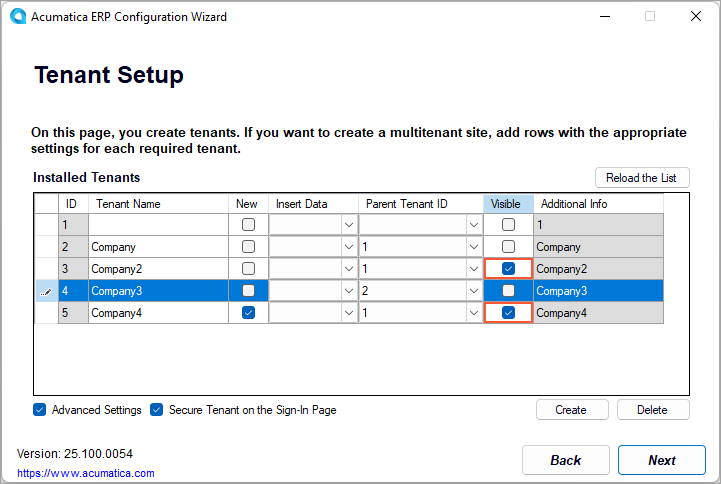This screenshot has height=484, width=721.
Task: Click Additional Info cell reading Company2
Action: tap(598, 269)
